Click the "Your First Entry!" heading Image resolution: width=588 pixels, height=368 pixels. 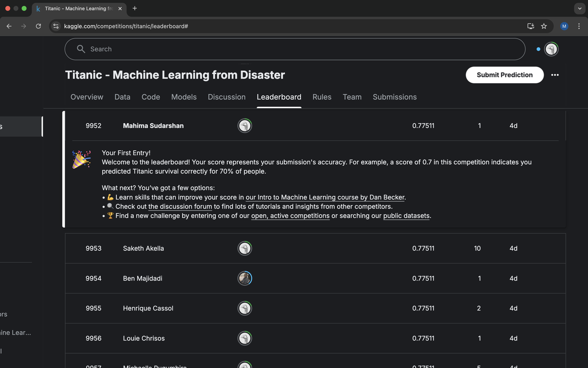[x=126, y=153]
